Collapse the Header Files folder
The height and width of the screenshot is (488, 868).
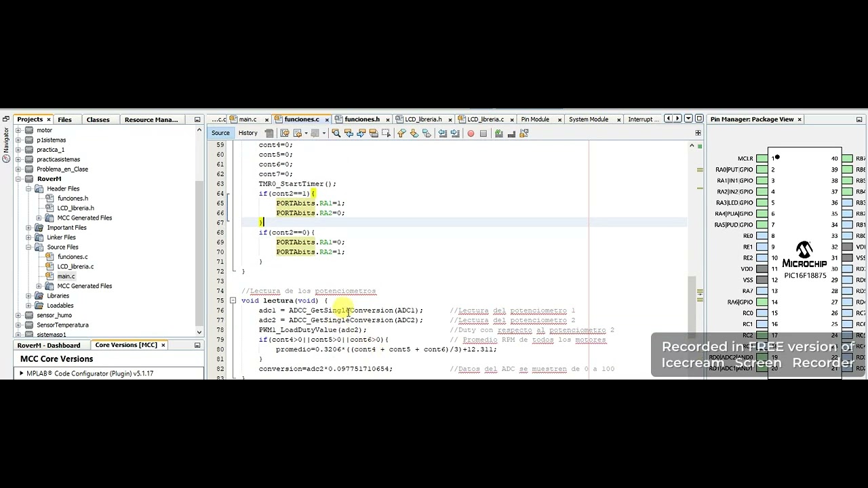click(x=29, y=188)
